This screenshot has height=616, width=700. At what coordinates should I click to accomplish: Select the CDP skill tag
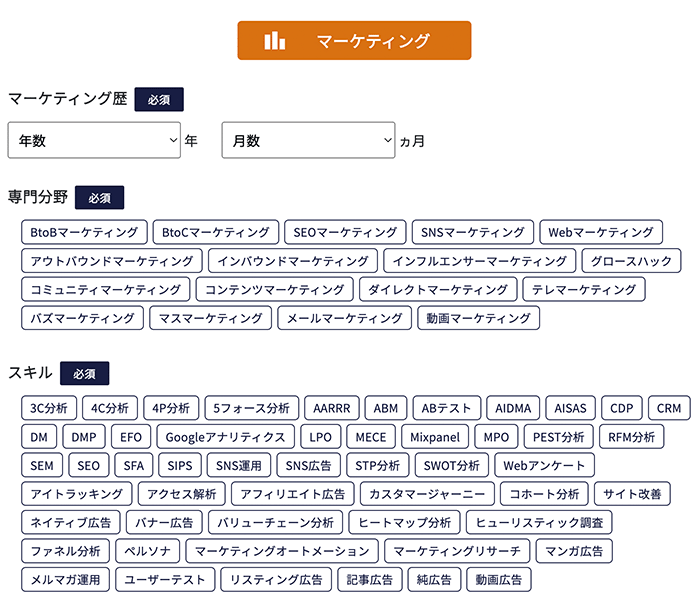click(x=622, y=408)
